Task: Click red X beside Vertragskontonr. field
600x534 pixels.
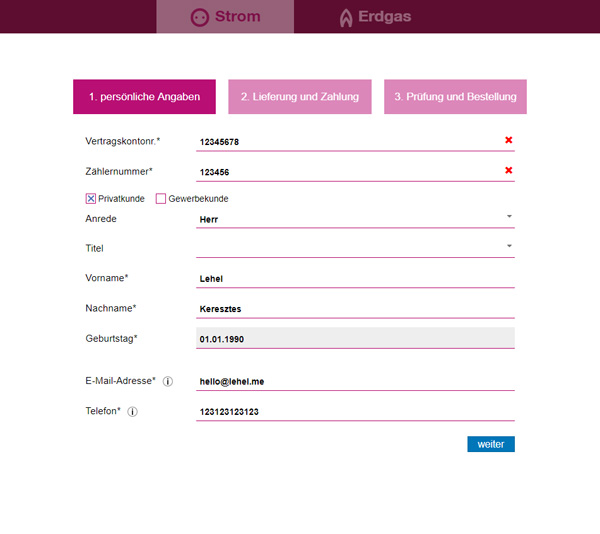Action: click(508, 141)
